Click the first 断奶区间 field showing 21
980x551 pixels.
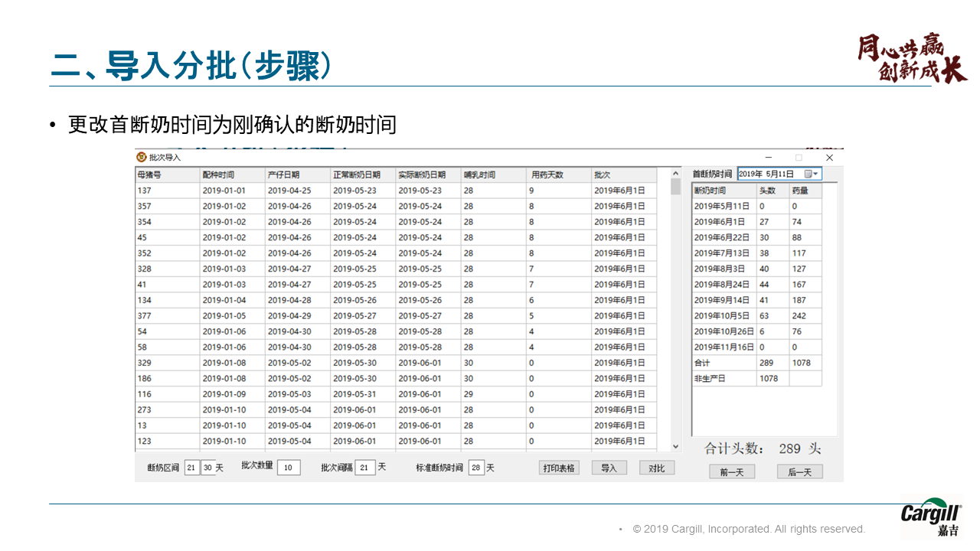pyautogui.click(x=191, y=468)
